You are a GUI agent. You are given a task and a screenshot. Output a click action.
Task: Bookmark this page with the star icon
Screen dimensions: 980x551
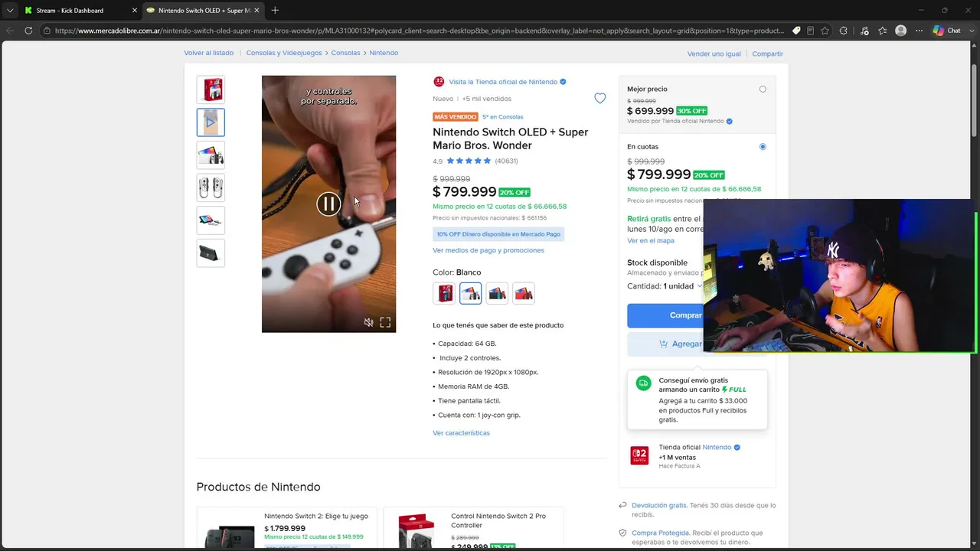pyautogui.click(x=825, y=31)
